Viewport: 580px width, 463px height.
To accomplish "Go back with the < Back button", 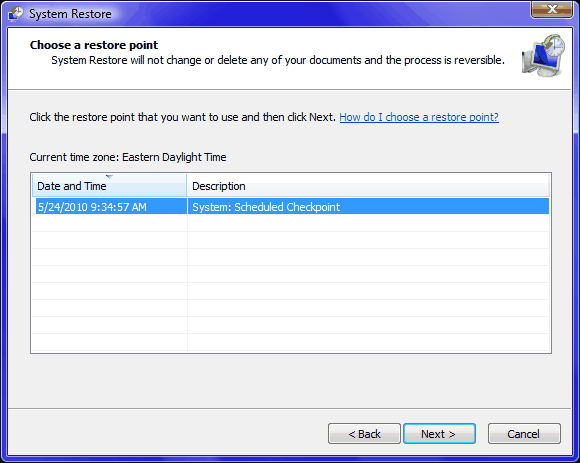I will [x=364, y=433].
